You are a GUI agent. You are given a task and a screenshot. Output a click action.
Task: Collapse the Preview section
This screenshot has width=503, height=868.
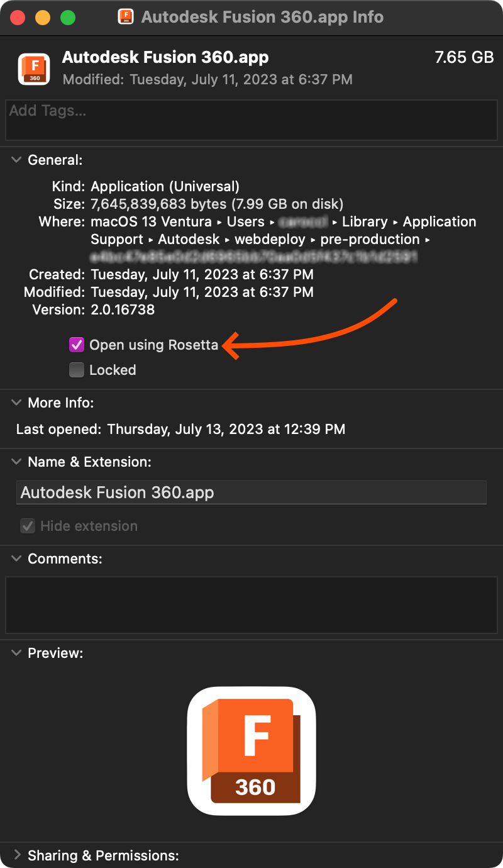[x=16, y=653]
